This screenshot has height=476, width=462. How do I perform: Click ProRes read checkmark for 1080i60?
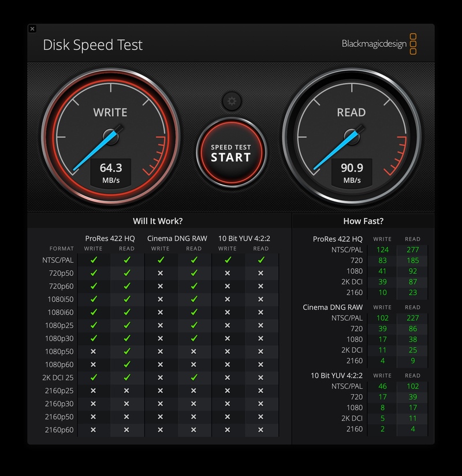pyautogui.click(x=126, y=312)
